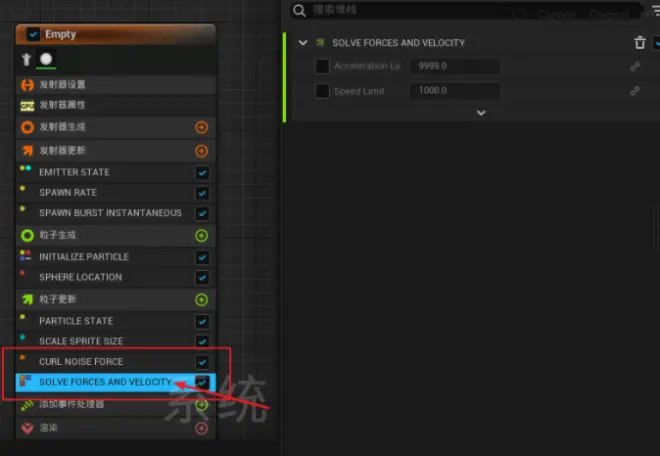
Task: Click the CPU icon for 发射器属性
Action: coord(27,106)
